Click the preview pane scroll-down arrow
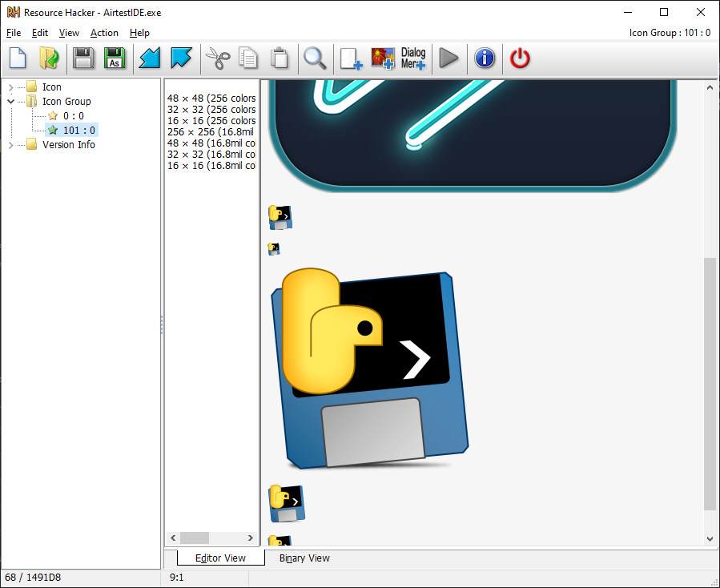 click(x=710, y=539)
